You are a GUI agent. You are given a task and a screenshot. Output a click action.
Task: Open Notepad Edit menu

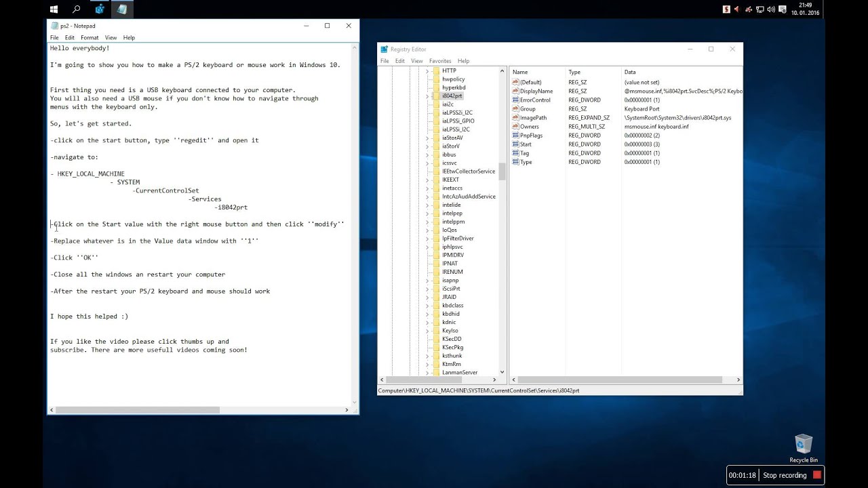coord(70,38)
